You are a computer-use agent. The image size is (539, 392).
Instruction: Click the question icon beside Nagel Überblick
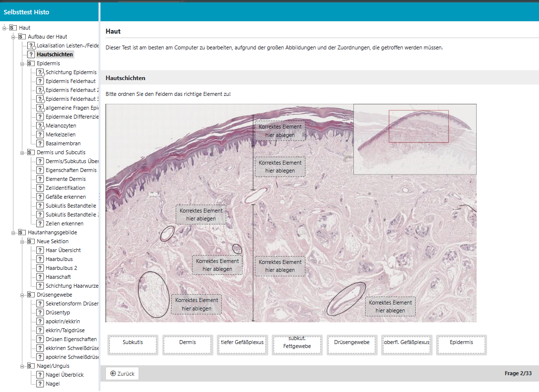(x=40, y=375)
